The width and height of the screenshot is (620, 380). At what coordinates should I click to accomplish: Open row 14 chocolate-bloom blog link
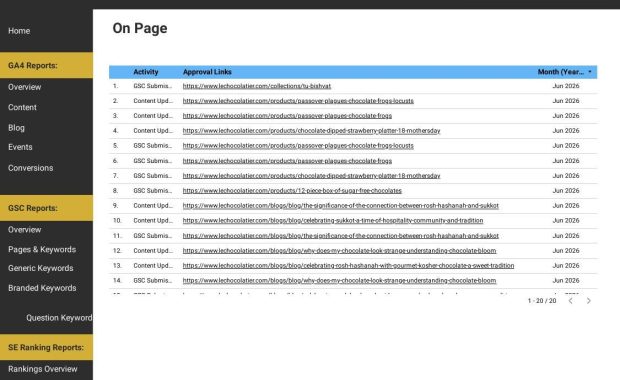point(339,281)
